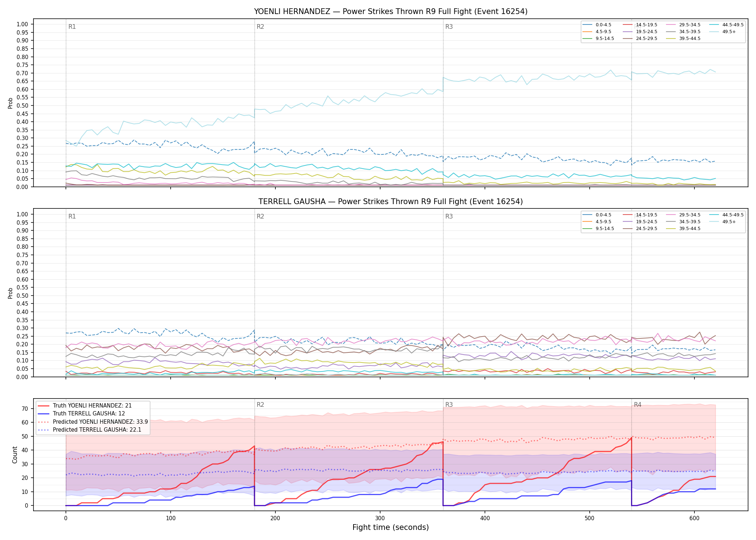Select the '24.5-29.5' legend entry in Hernandez chart
Image resolution: width=756 pixels, height=540 pixels.
(x=640, y=39)
